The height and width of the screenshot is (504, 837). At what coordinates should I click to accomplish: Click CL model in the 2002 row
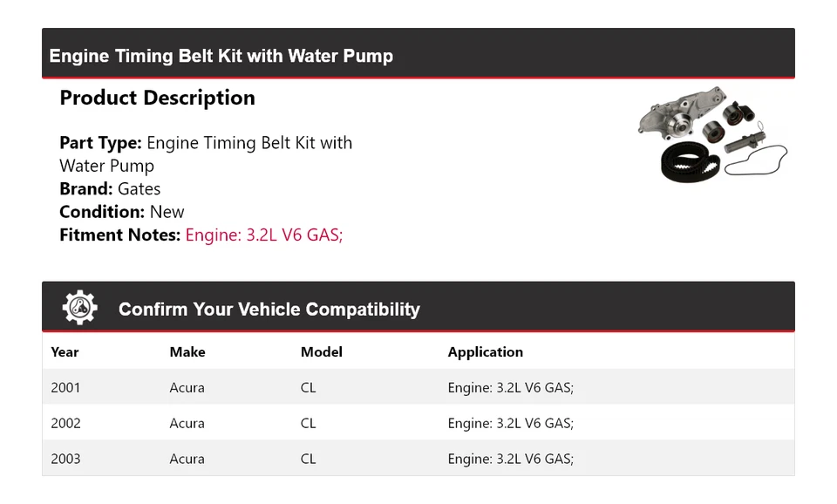tap(308, 423)
